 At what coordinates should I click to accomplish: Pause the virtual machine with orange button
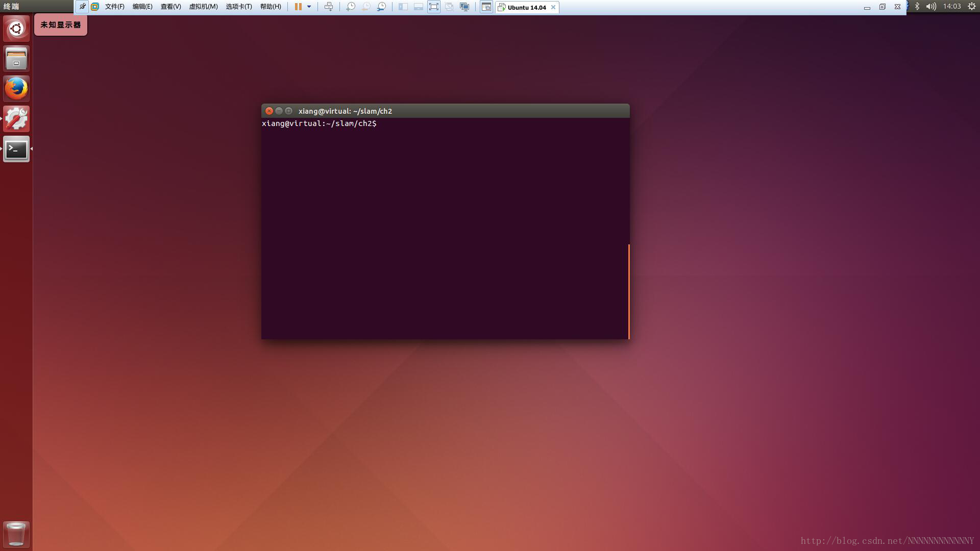(298, 7)
